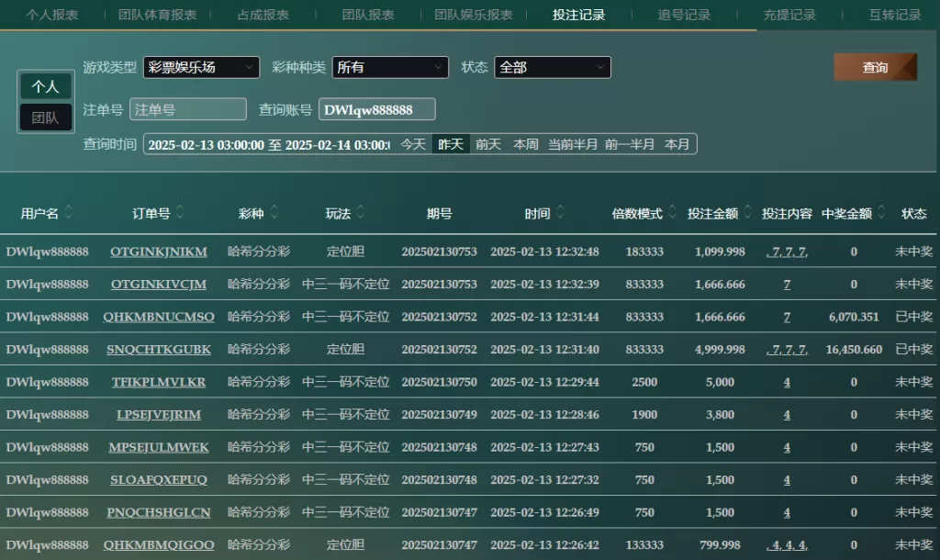Click bet amount 1,099.998
Image resolution: width=940 pixels, height=560 pixels.
[x=720, y=252]
